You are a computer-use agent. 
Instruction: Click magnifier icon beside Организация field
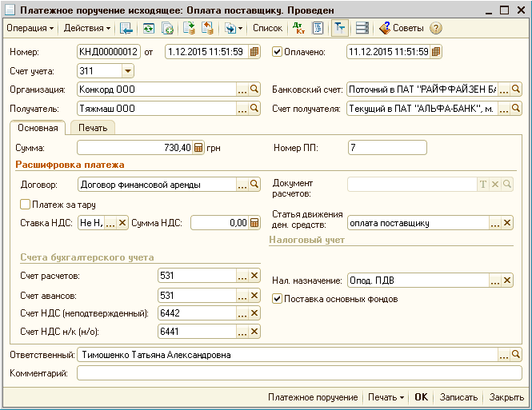point(254,89)
